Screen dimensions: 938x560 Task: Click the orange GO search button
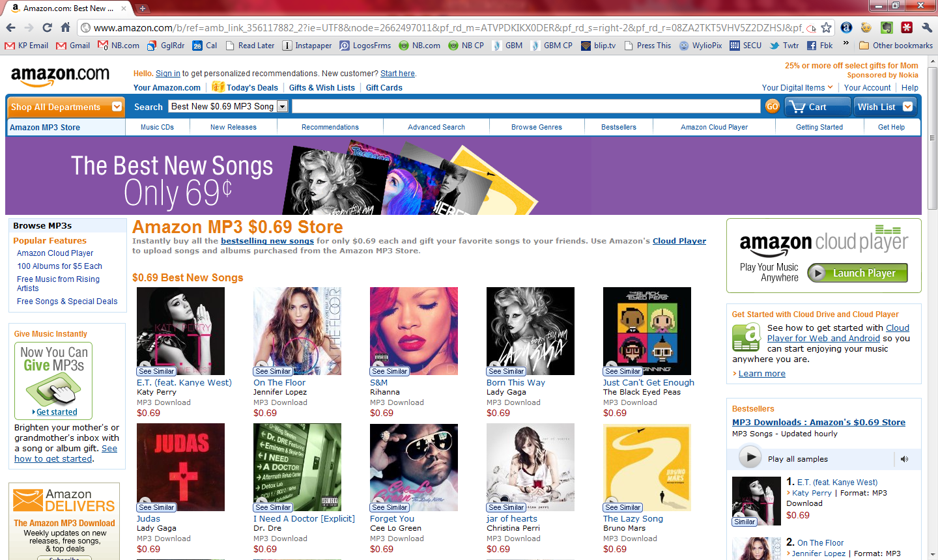(773, 107)
